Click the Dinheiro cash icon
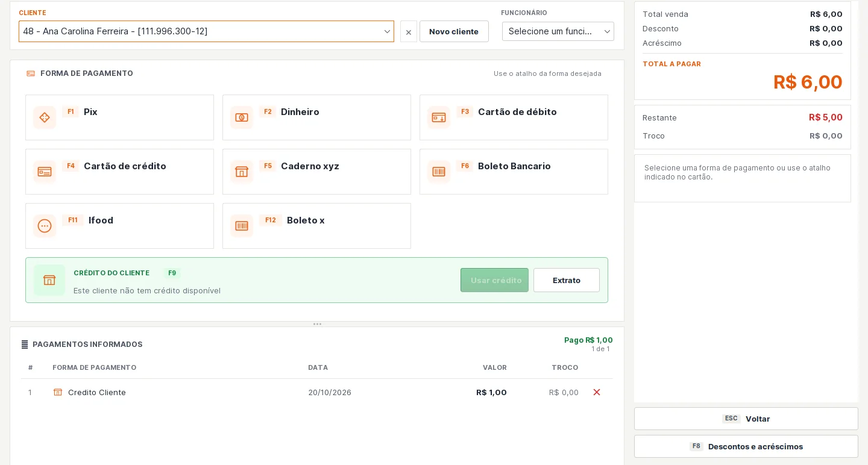Viewport: 868px width, 465px height. [242, 117]
